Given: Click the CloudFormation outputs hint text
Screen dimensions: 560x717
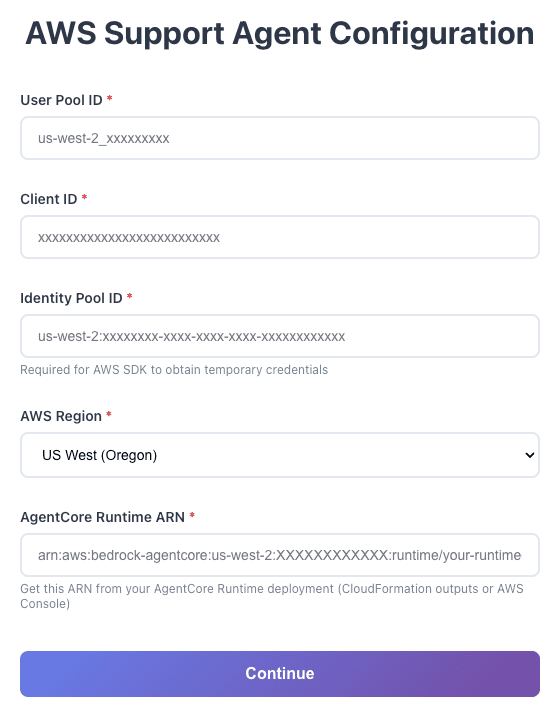Looking at the screenshot, I should tap(272, 596).
